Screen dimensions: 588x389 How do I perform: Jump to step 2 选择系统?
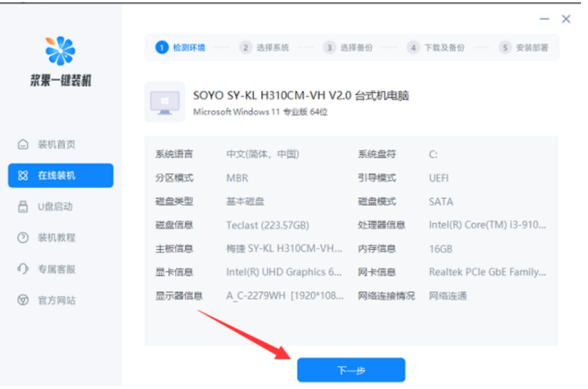click(x=264, y=47)
